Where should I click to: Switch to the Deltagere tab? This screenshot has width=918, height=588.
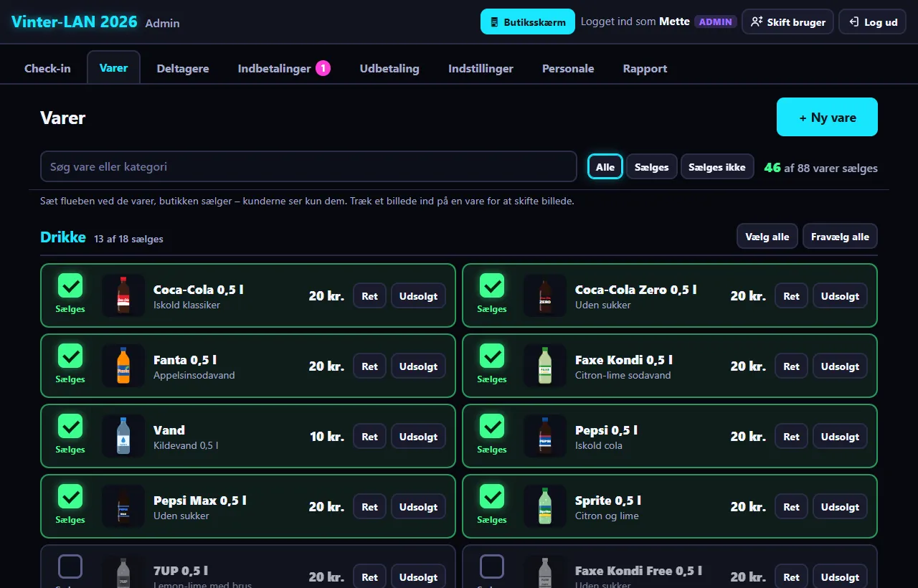[x=183, y=68]
